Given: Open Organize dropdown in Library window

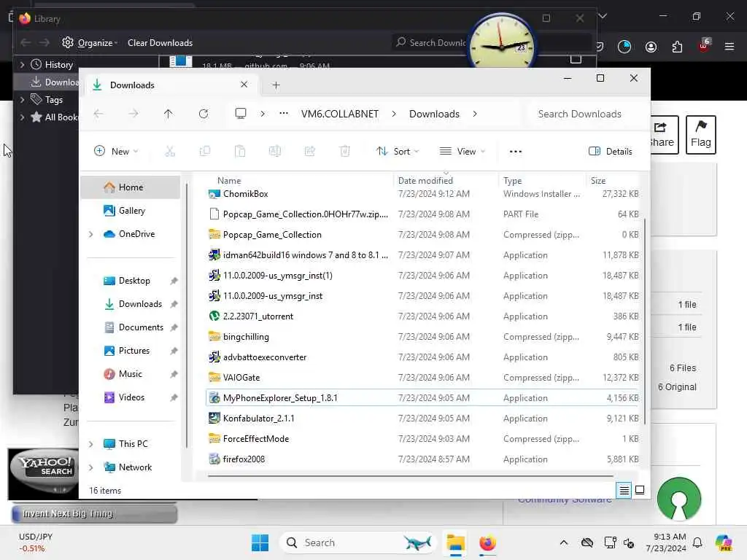Looking at the screenshot, I should coord(90,43).
